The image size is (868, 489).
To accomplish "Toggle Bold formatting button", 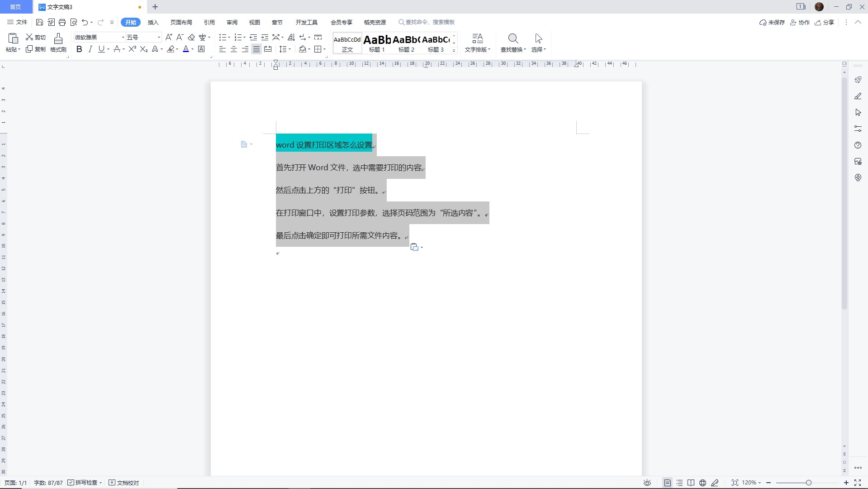I will tap(79, 49).
